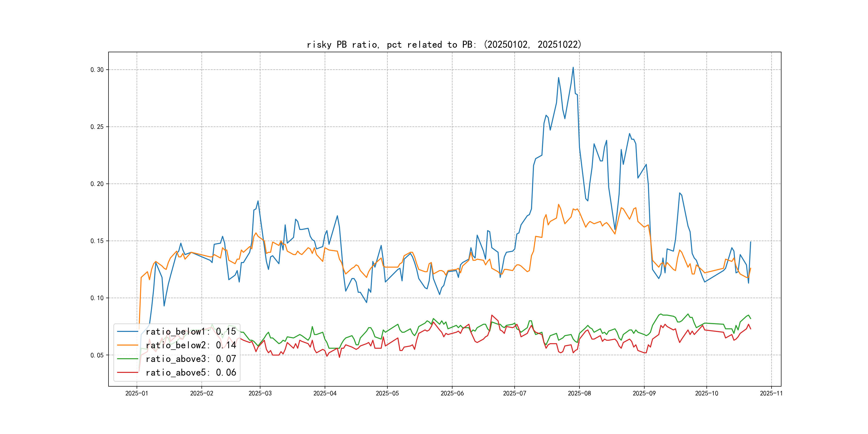Click the green ratio_above3 legend line swatch

[x=127, y=359]
